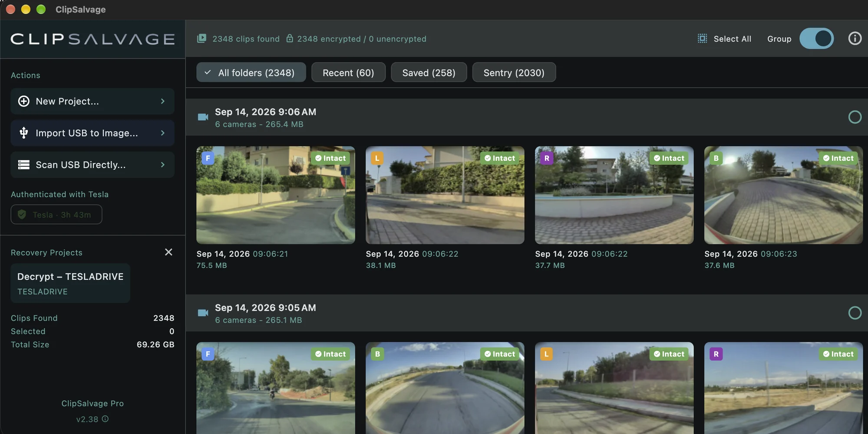Click the Clips Found 2348 value

coord(164,318)
